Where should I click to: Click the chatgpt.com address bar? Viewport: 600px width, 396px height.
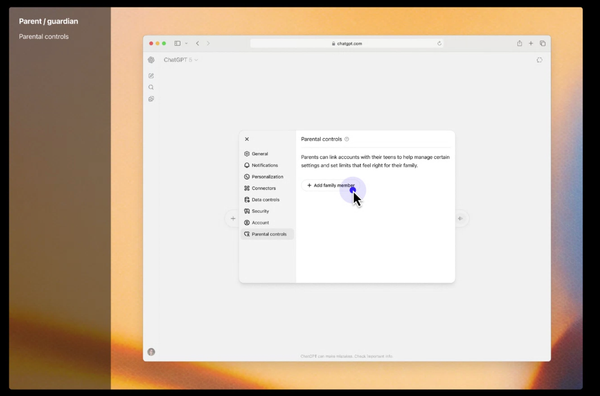pos(347,43)
